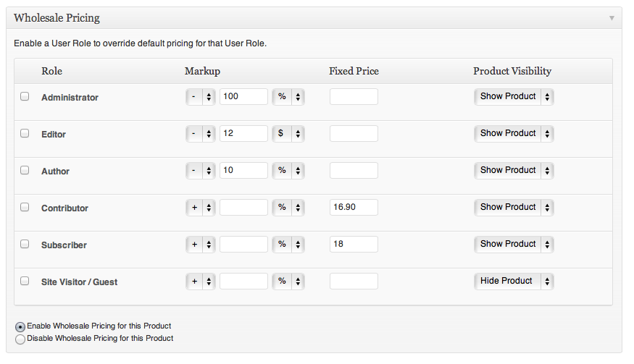Viewport: 634px width, 364px height.
Task: Tick the Editor role checkbox
Action: (x=25, y=133)
